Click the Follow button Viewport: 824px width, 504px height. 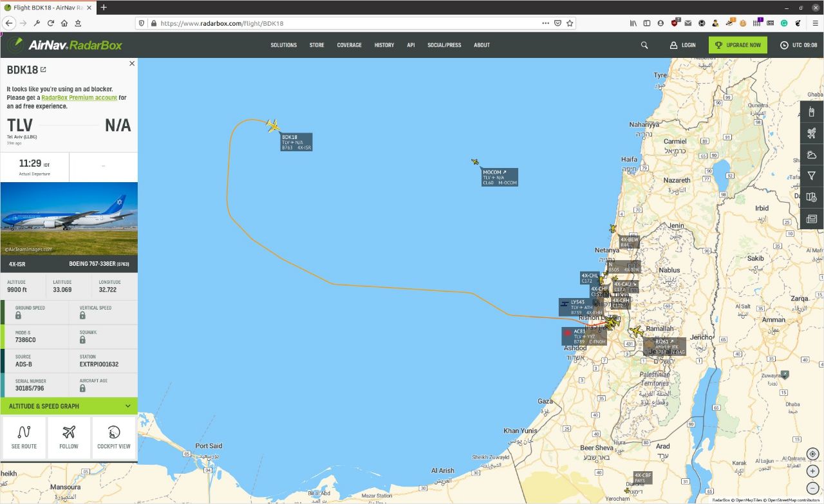coord(69,438)
